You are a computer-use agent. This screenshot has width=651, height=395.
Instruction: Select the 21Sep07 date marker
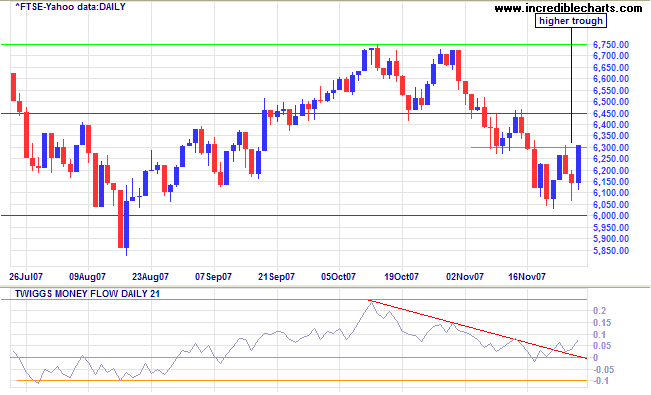point(276,276)
